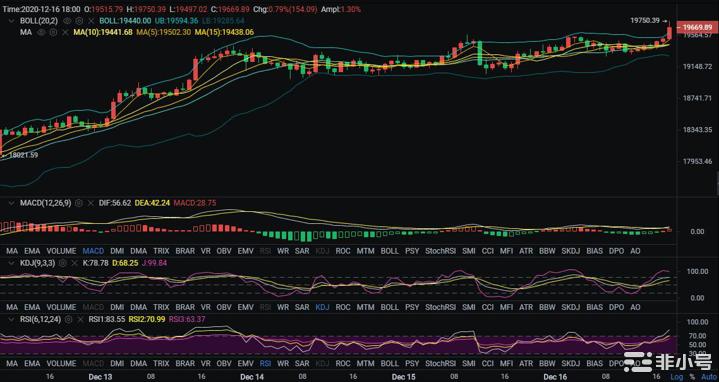719x382 pixels.
Task: Click the DEA:42.24 value in MACD legend
Action: (151, 203)
